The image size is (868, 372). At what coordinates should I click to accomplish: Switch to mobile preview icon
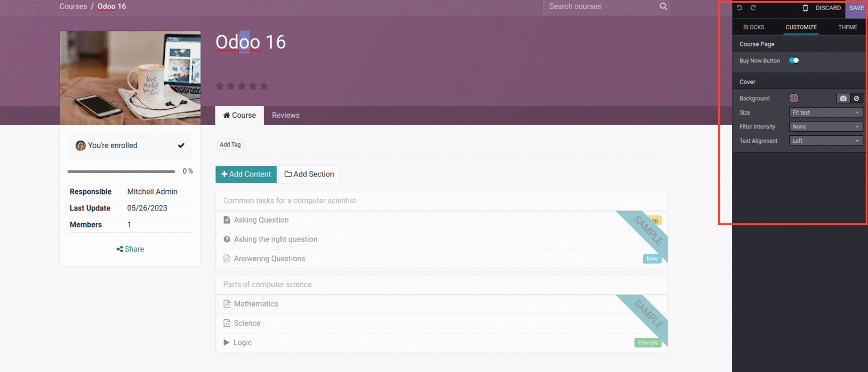click(x=805, y=8)
